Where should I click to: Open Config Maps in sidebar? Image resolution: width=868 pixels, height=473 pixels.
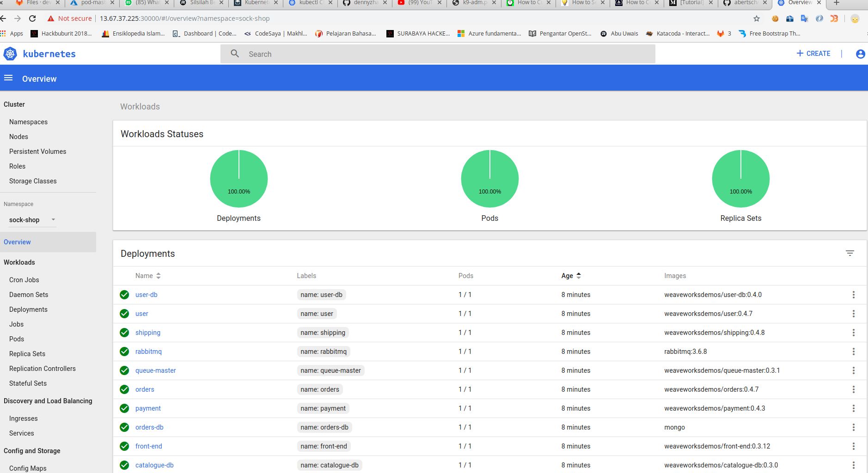coord(28,468)
